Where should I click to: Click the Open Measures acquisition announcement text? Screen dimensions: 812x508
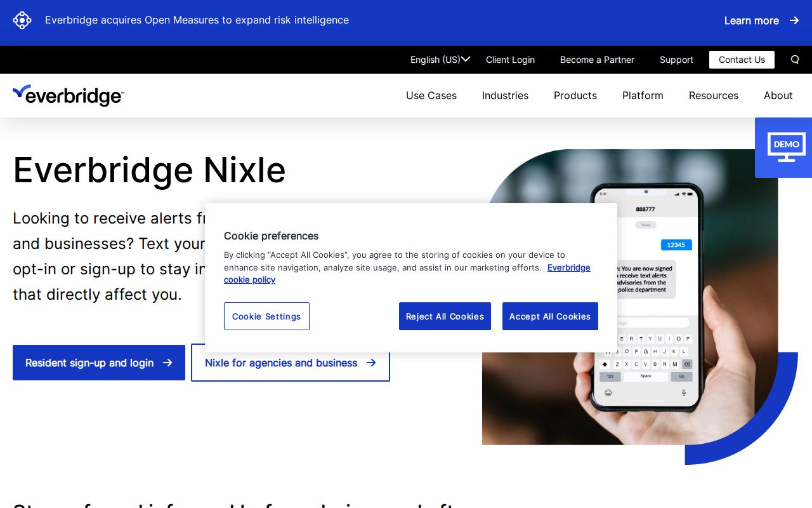pos(197,20)
